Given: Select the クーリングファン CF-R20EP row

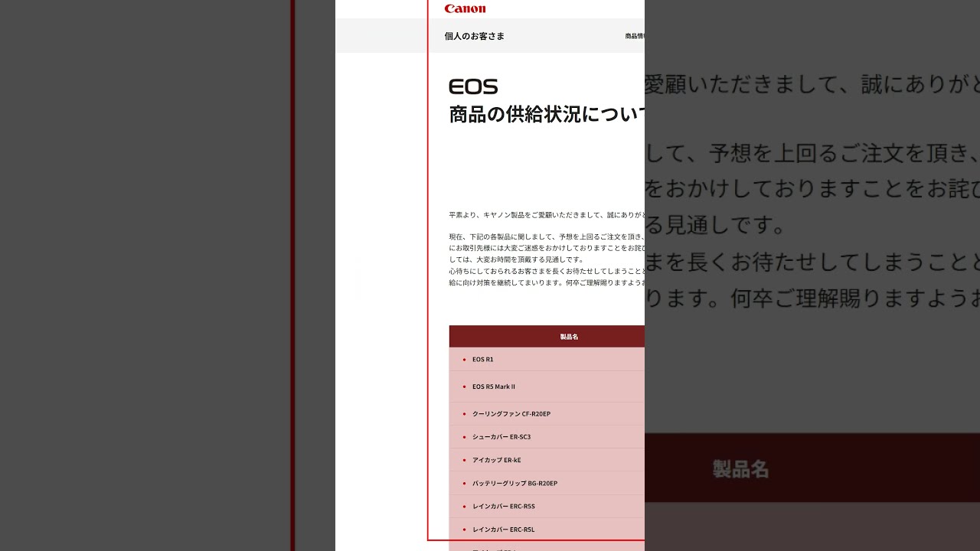Looking at the screenshot, I should (547, 414).
